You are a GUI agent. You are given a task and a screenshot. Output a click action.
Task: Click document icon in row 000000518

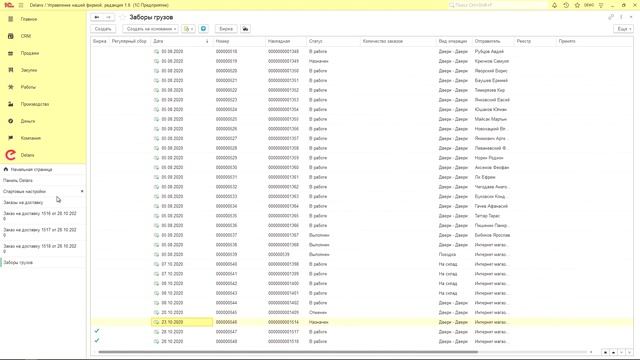(x=156, y=51)
